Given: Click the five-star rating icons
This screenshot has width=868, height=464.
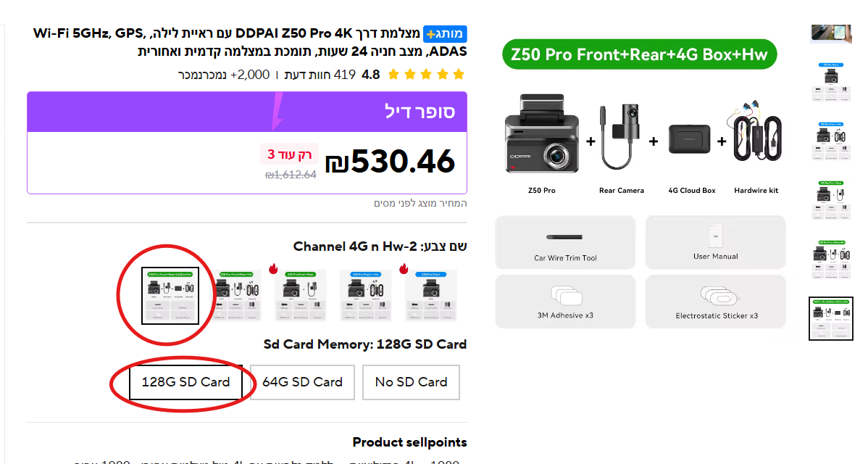Looking at the screenshot, I should (426, 75).
